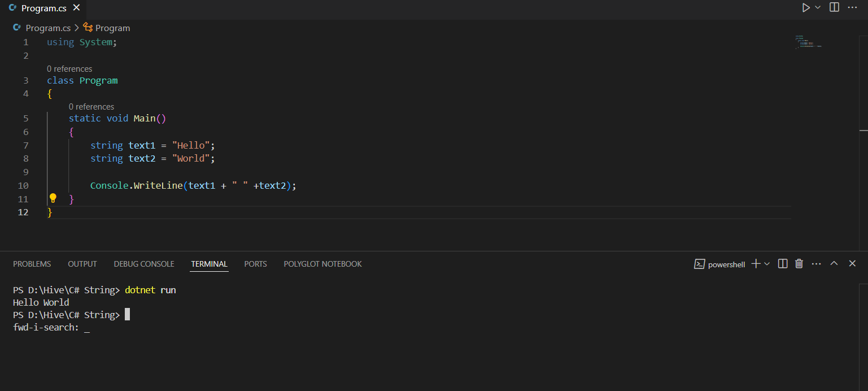The width and height of the screenshot is (868, 391).
Task: Place cursor on "World" string literal
Action: [x=191, y=158]
